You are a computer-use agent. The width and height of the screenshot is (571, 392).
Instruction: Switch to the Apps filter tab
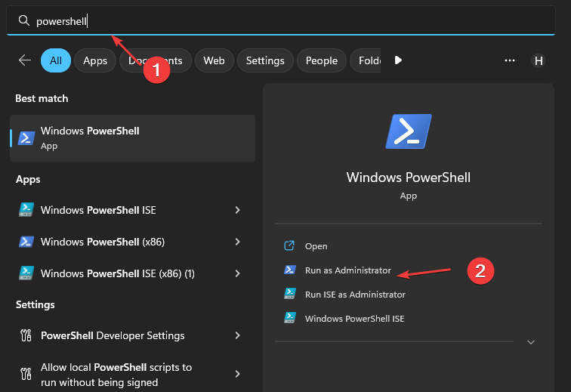tap(95, 60)
